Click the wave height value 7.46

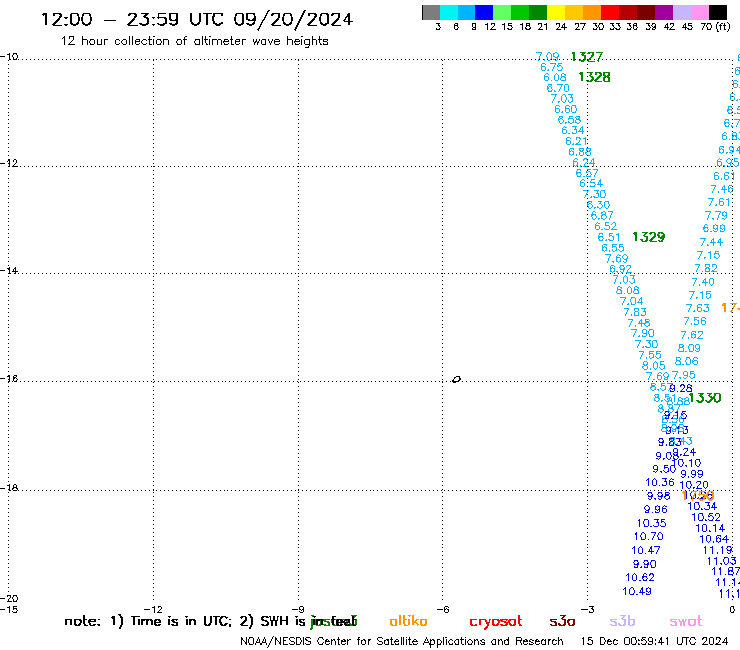[x=722, y=189]
